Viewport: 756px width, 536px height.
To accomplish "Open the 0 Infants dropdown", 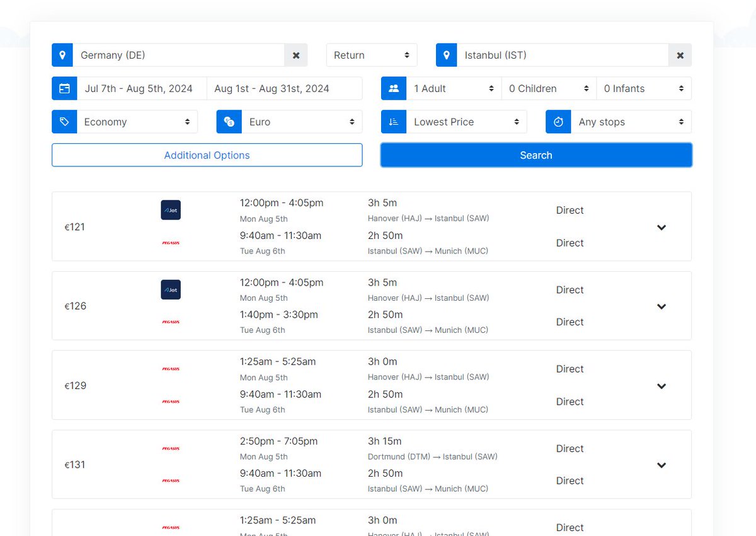I will tap(644, 89).
